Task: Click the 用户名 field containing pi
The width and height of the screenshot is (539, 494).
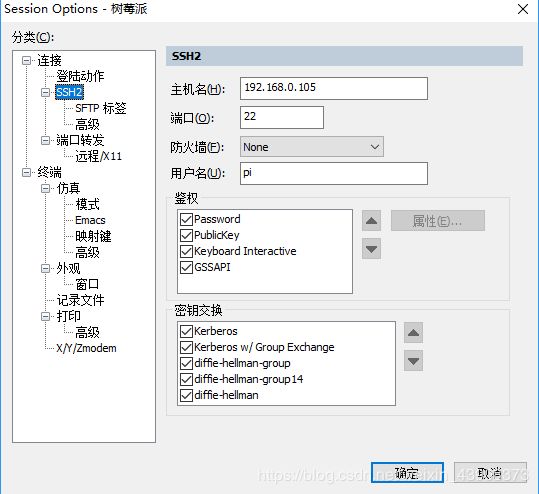Action: coord(333,174)
